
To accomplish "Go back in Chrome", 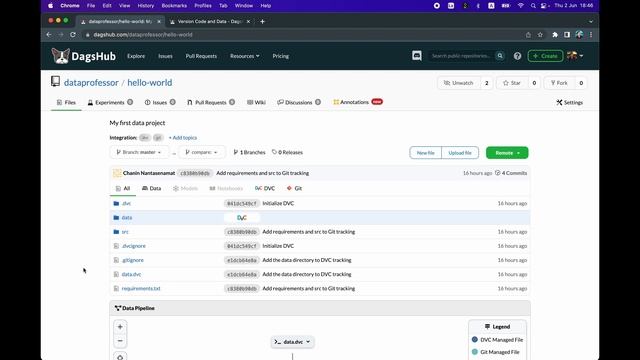I will tap(49, 35).
